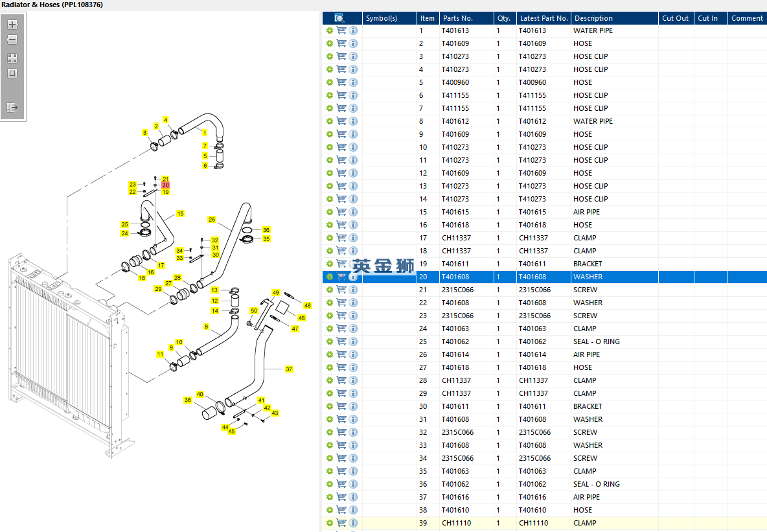Screen dimensions: 767x532
Task: Click HOSE description in row 27
Action: tap(582, 367)
